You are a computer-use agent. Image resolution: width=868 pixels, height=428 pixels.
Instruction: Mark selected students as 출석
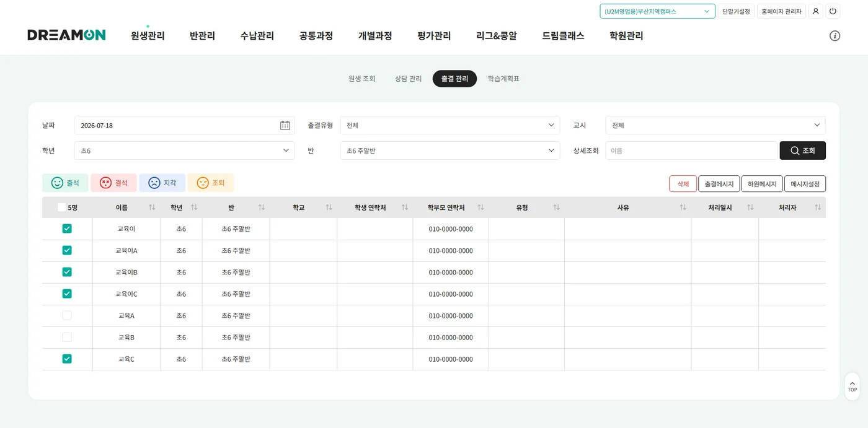(65, 183)
